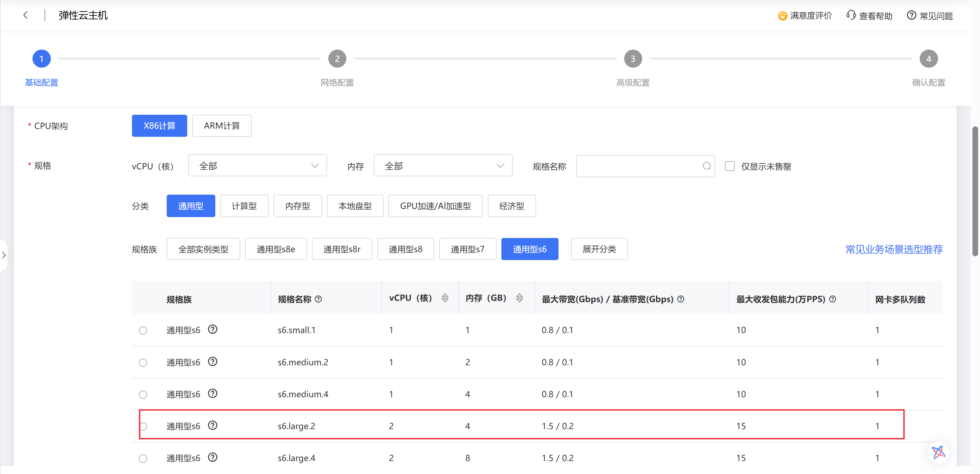
Task: Open the vCPU 全部 dropdown
Action: pyautogui.click(x=257, y=166)
